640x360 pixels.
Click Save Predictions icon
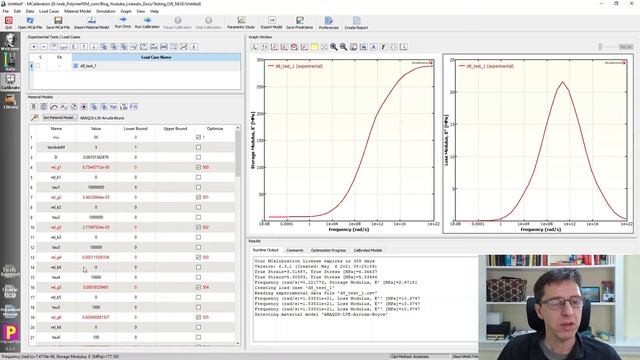(300, 22)
